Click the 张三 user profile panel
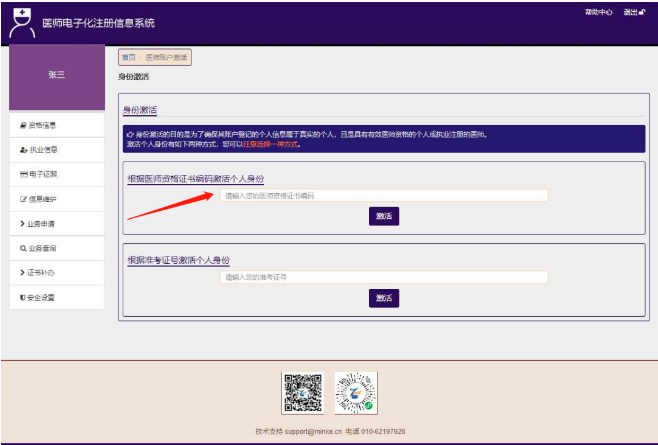The height and width of the screenshot is (445, 658). click(56, 76)
